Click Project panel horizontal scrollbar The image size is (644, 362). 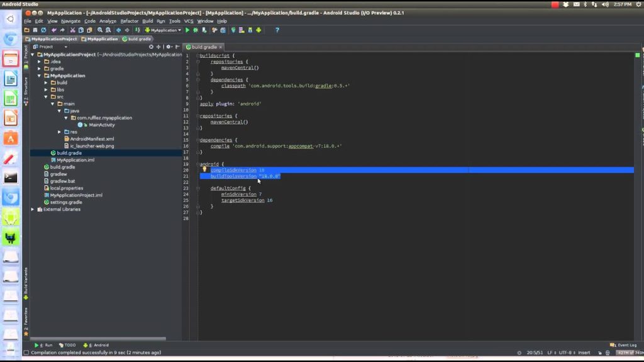98,339
